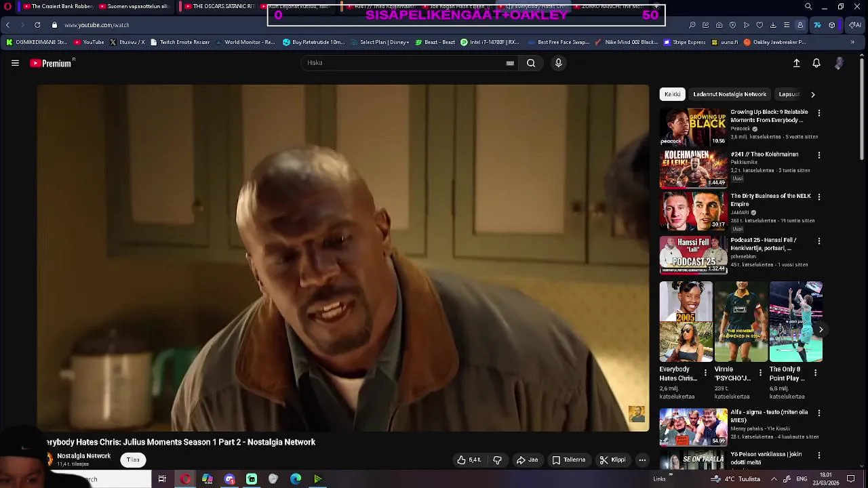Save the video with Tallenna button
This screenshot has width=868, height=488.
(x=568, y=460)
